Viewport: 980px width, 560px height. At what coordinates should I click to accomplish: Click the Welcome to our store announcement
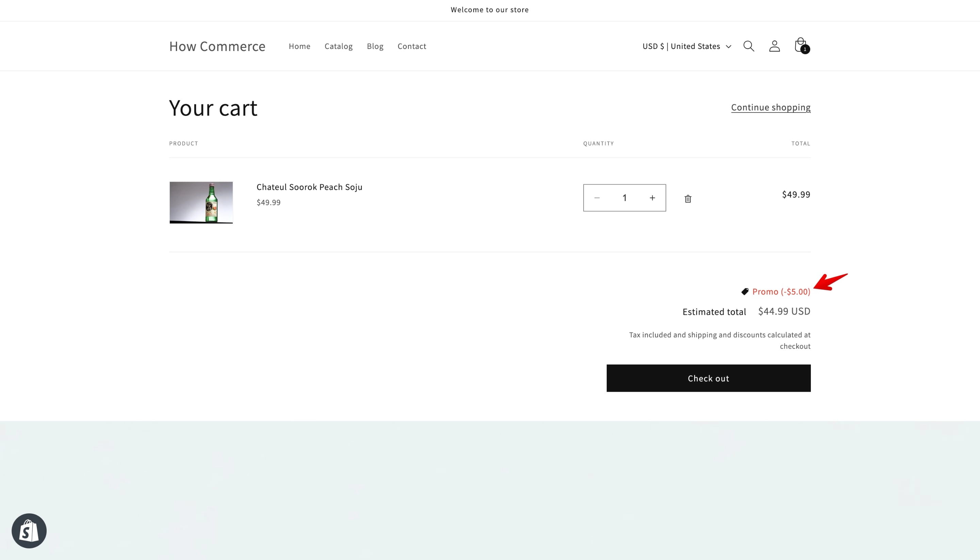click(x=490, y=10)
